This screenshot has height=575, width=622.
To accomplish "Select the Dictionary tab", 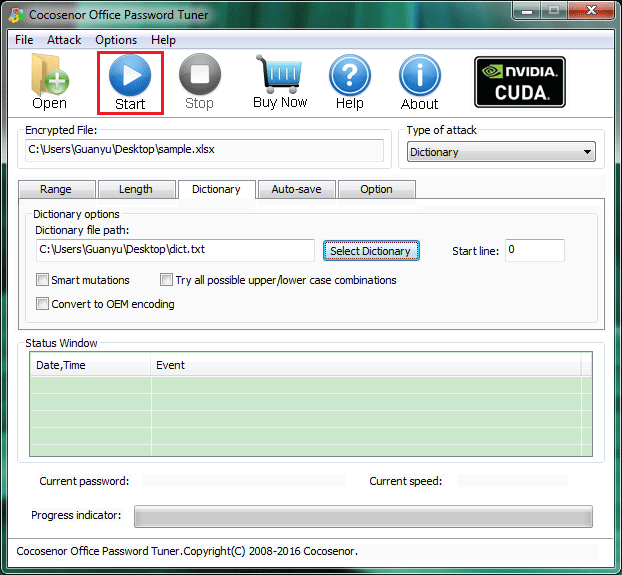I will click(x=216, y=189).
